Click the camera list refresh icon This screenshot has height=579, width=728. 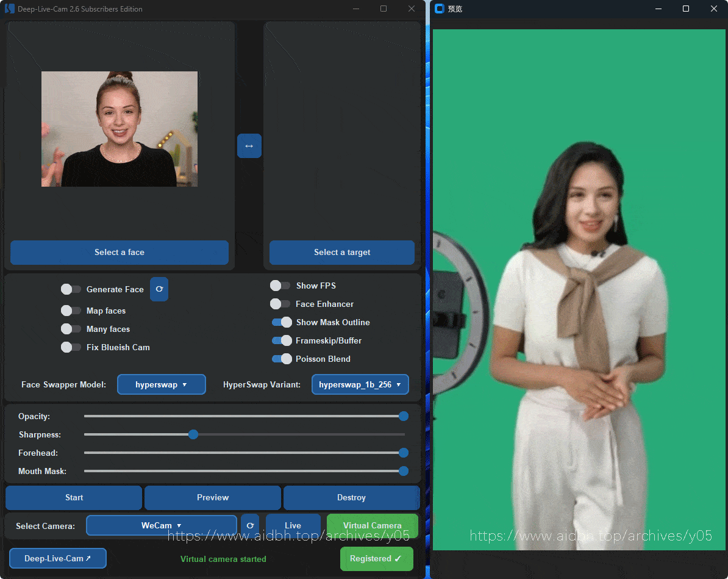pos(250,525)
